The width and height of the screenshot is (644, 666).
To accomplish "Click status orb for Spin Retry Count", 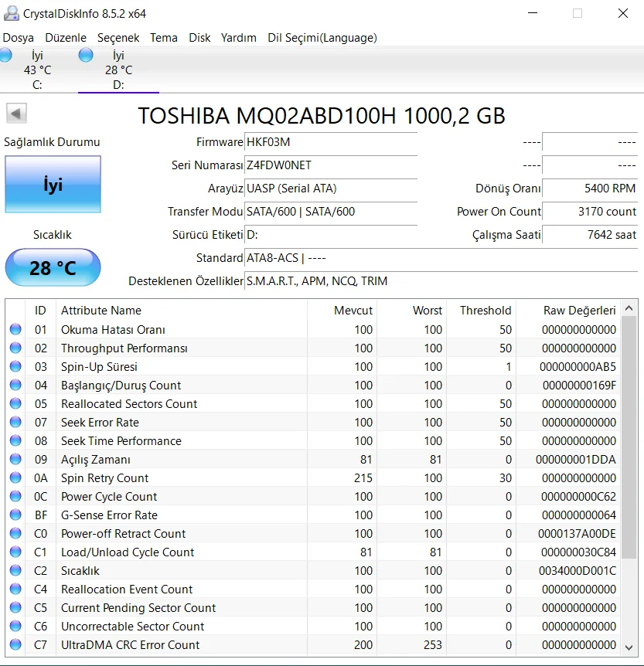I will point(15,478).
